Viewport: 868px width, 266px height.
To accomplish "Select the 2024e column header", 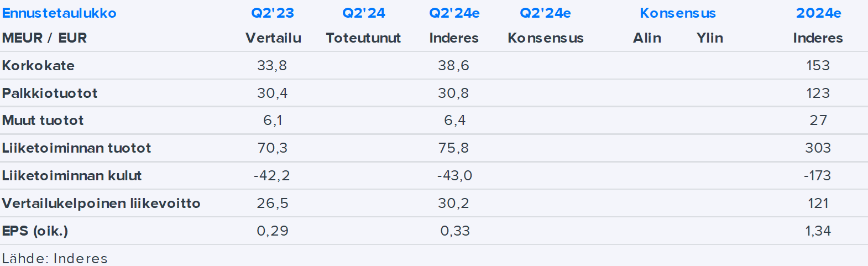I will coord(818,13).
